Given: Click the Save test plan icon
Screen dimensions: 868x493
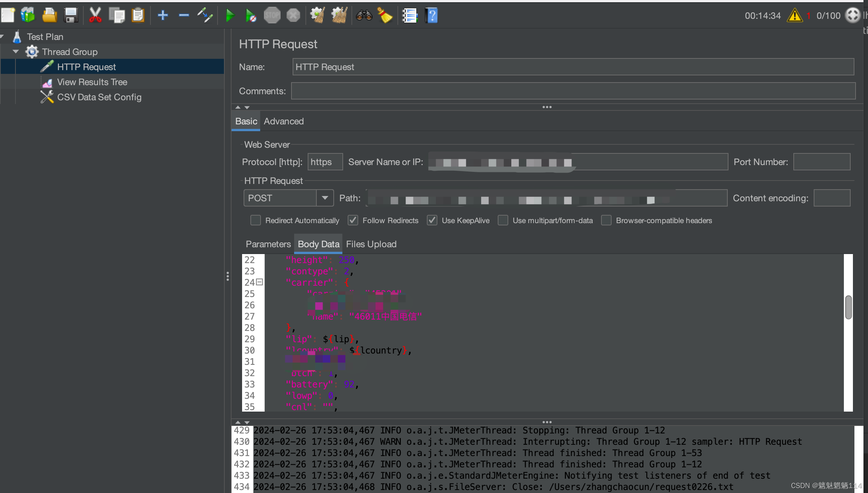Looking at the screenshot, I should tap(71, 15).
